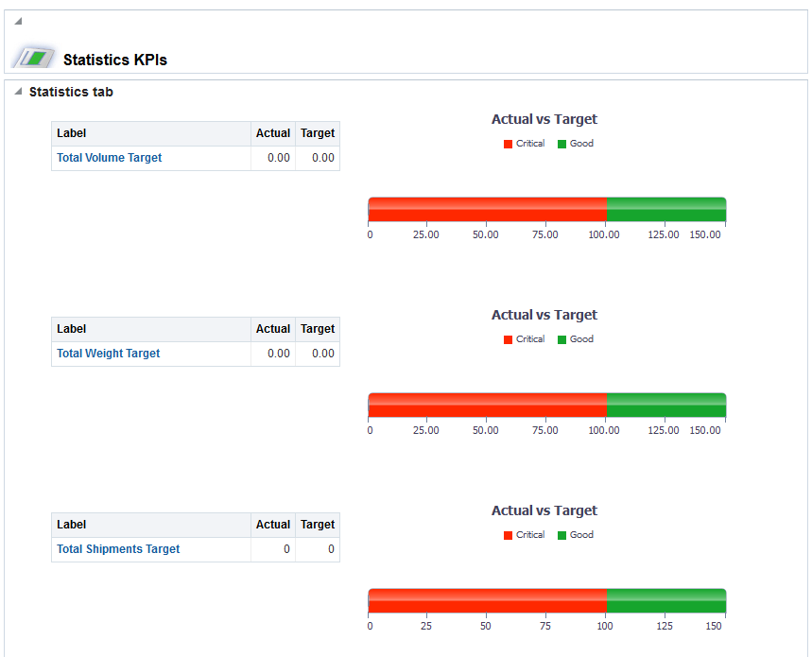Click Good green legend swatch in shipments chart
This screenshot has height=657, width=812.
point(561,535)
